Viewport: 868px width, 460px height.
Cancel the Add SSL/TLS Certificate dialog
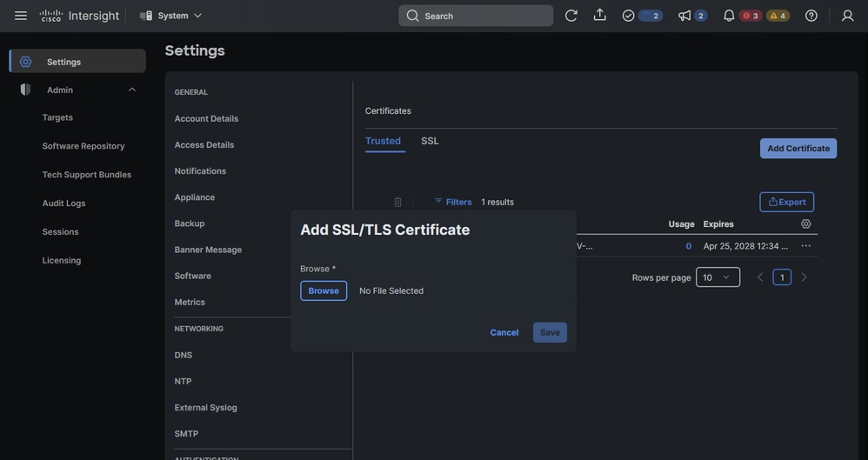(504, 332)
